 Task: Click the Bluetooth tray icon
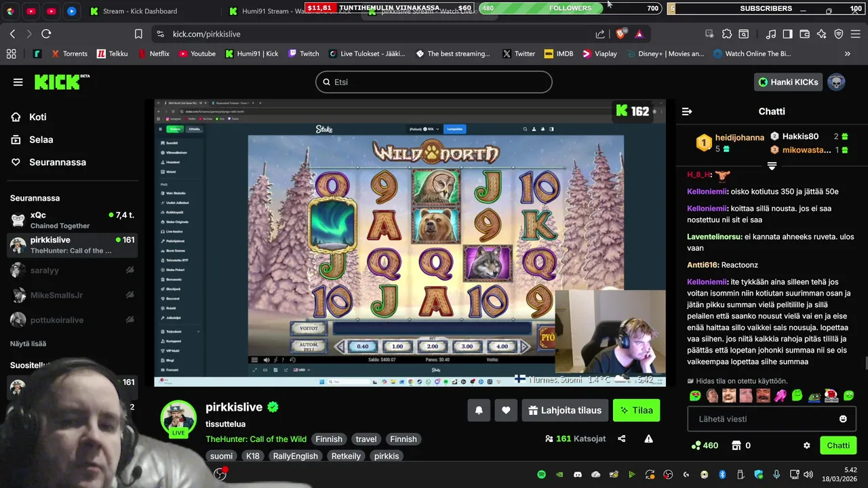722,474
